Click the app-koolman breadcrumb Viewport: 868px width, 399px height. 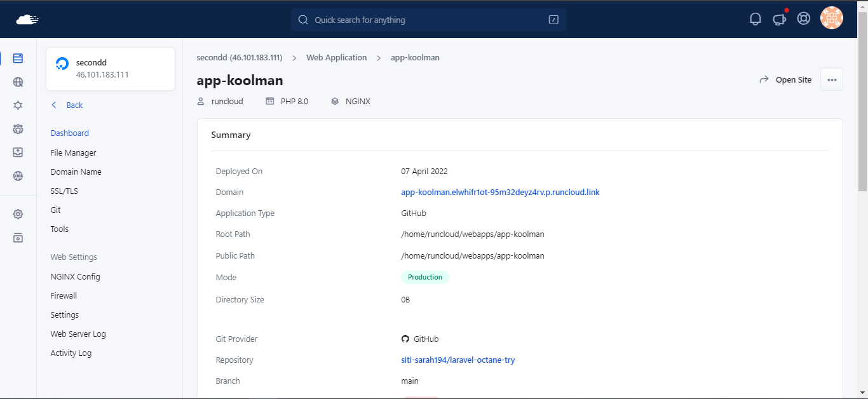coord(415,58)
